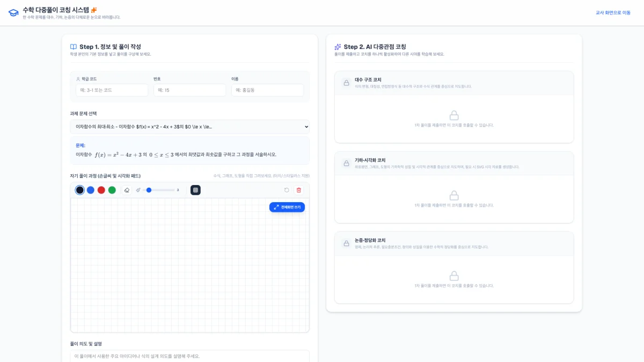Click the lock icon next to 대수 구조 코치 title
The image size is (644, 362).
click(346, 83)
